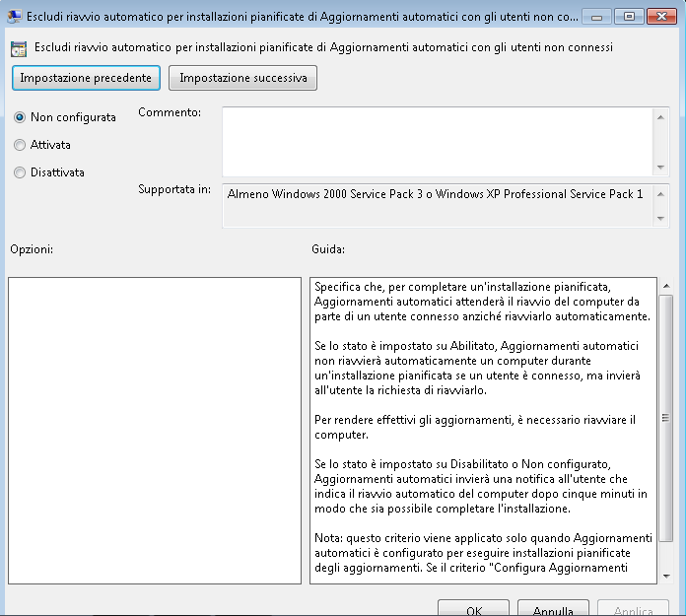Click the Commento box scroll down arrow
This screenshot has width=686, height=616.
pos(660,168)
